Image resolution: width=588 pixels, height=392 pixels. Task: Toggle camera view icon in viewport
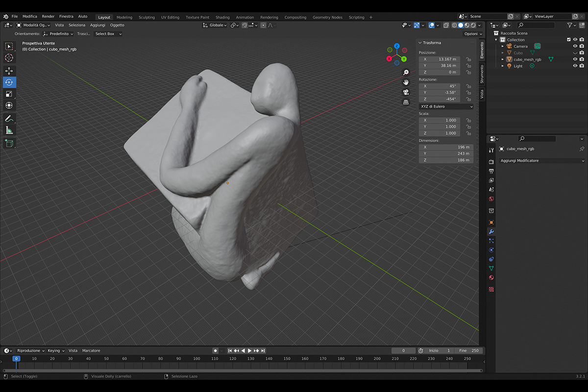point(406,92)
